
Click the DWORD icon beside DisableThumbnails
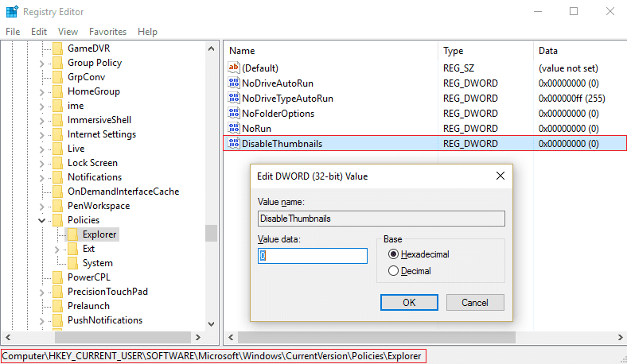pos(234,144)
